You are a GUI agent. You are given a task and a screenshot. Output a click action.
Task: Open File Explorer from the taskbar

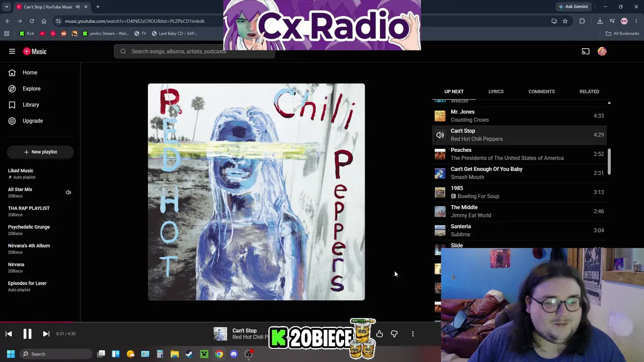[x=175, y=354]
